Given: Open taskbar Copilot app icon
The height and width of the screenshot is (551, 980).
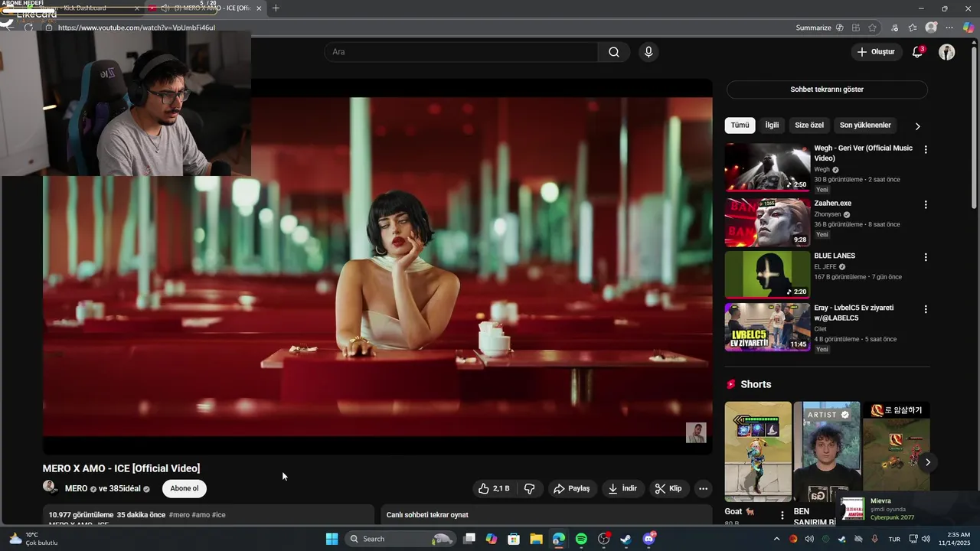Looking at the screenshot, I should click(492, 539).
